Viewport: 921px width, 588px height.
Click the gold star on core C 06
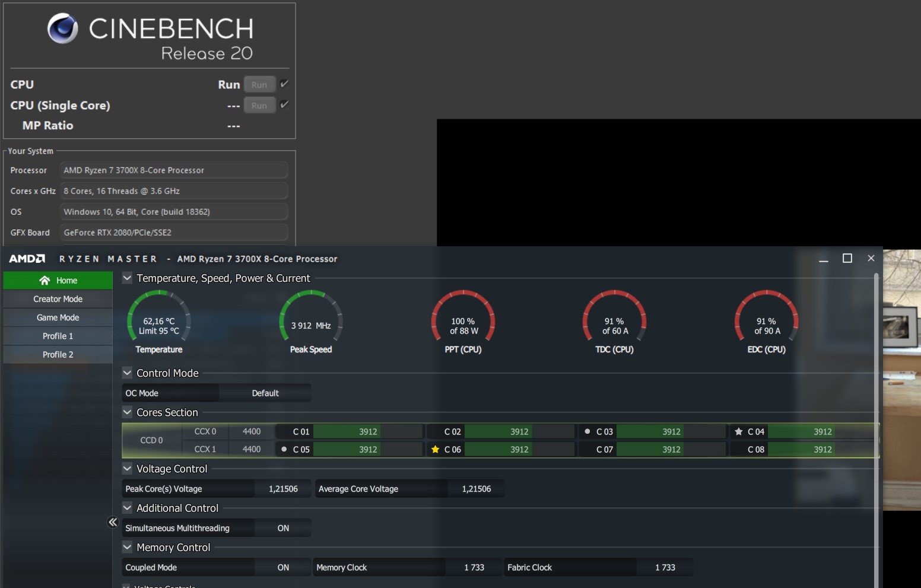pyautogui.click(x=436, y=449)
